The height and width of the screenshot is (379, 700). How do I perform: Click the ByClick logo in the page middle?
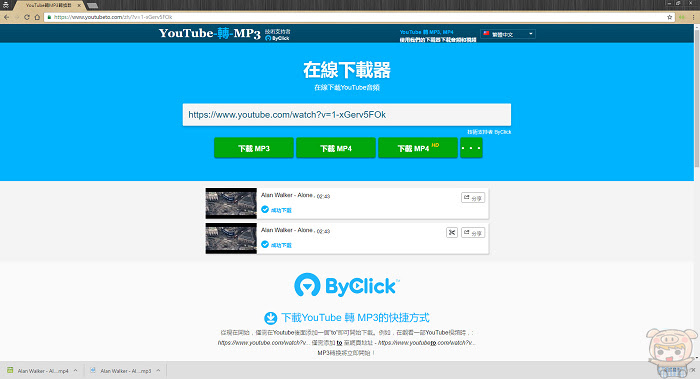[x=347, y=285]
